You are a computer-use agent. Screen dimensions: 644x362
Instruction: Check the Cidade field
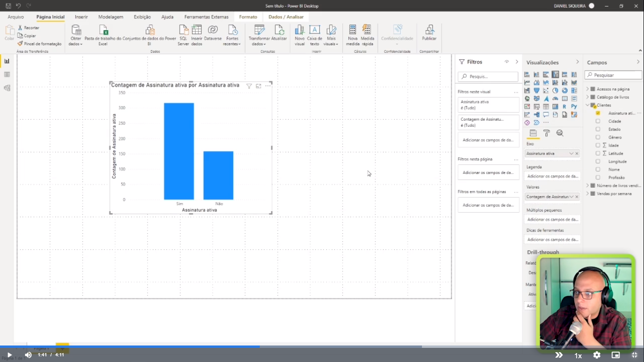(x=598, y=121)
